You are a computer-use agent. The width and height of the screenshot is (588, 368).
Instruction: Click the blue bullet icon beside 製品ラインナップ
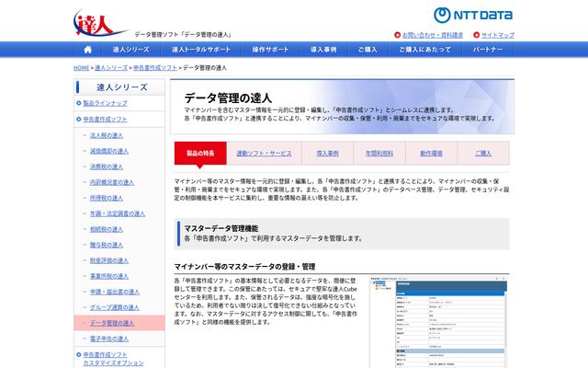pyautogui.click(x=79, y=103)
